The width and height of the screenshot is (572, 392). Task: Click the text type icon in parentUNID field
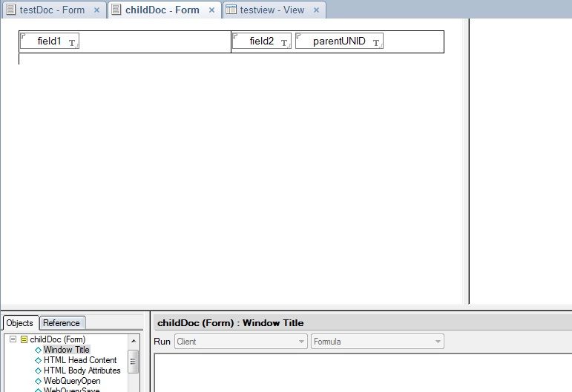tap(376, 43)
